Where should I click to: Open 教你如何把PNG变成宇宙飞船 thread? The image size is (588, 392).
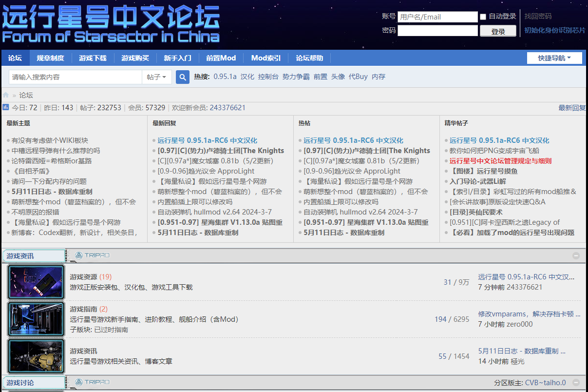[494, 151]
